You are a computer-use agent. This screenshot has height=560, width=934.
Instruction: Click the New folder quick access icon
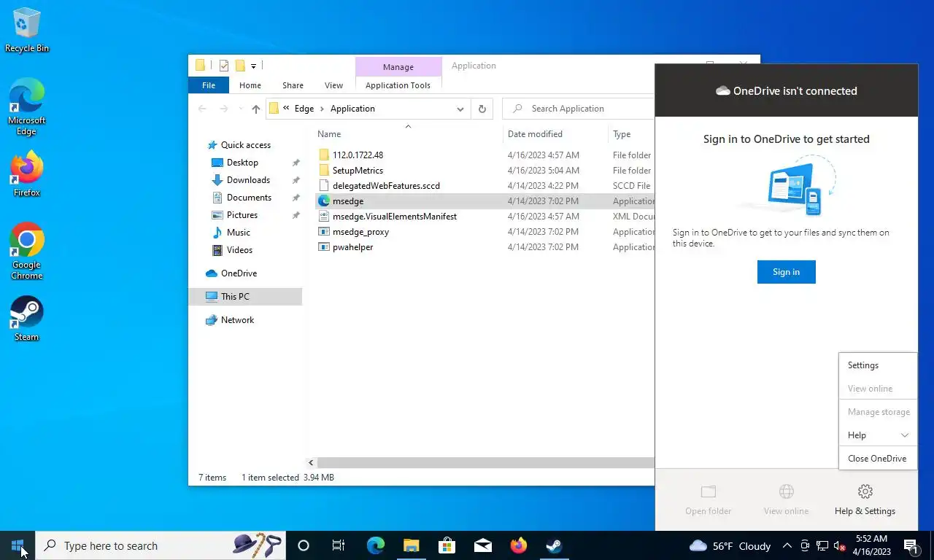(x=239, y=66)
